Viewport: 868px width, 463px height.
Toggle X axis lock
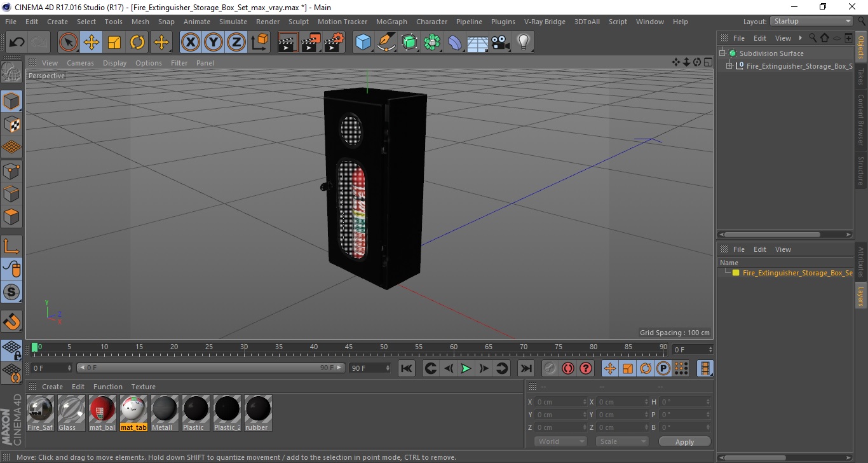(x=190, y=43)
